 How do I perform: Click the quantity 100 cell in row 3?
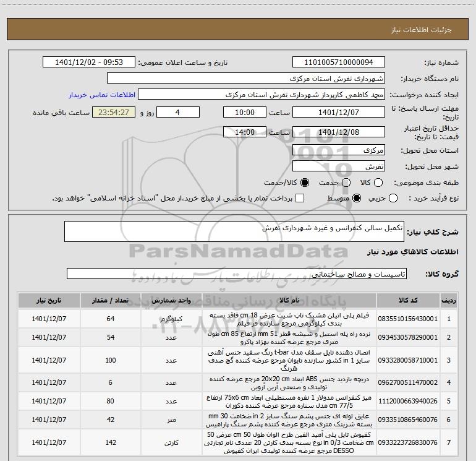coord(111,360)
